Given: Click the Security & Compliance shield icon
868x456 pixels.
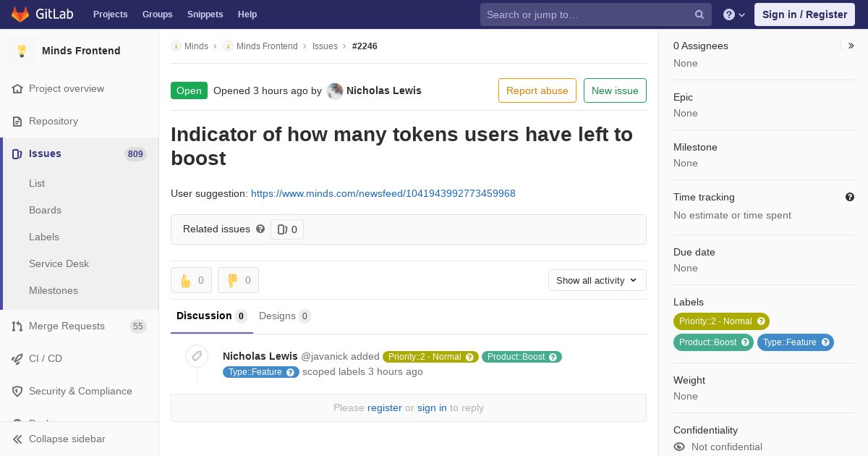Looking at the screenshot, I should (17, 391).
